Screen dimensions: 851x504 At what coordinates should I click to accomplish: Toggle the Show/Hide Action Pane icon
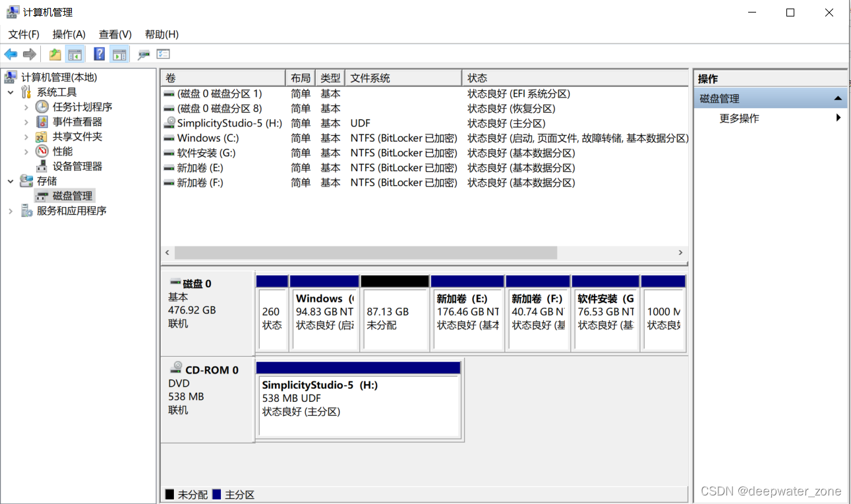pyautogui.click(x=119, y=55)
